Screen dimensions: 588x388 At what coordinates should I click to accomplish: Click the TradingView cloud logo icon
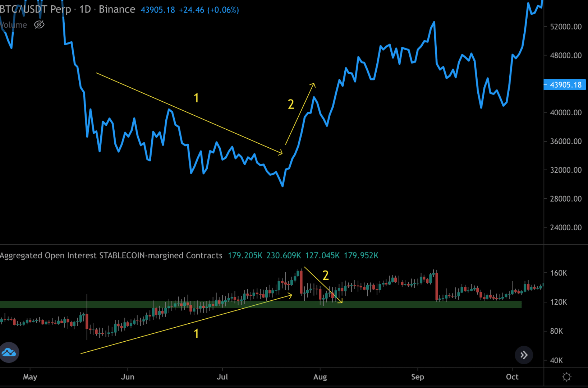pos(9,352)
